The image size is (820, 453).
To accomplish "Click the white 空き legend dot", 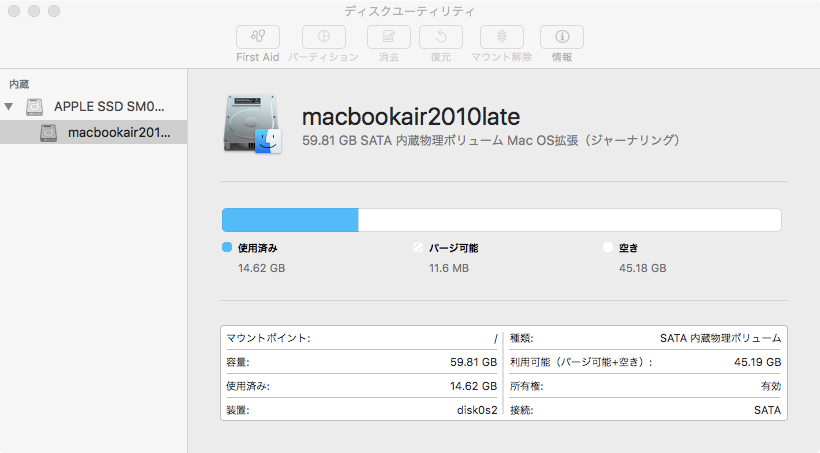I will click(x=608, y=247).
